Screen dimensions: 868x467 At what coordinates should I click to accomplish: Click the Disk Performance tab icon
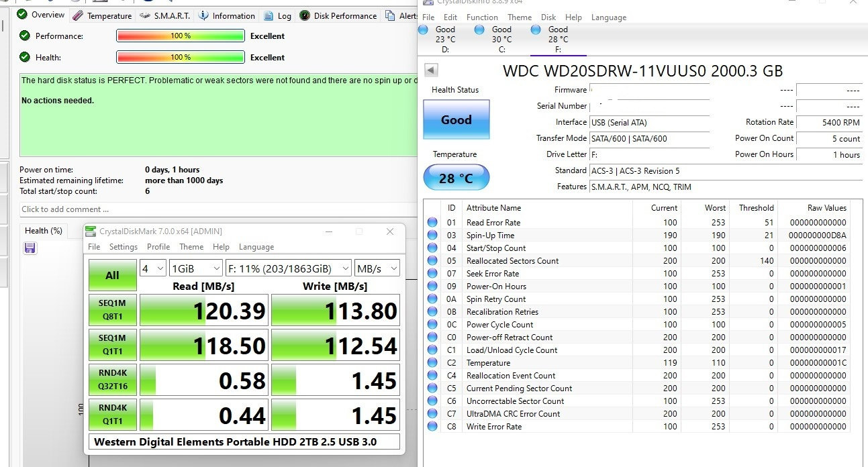(304, 15)
